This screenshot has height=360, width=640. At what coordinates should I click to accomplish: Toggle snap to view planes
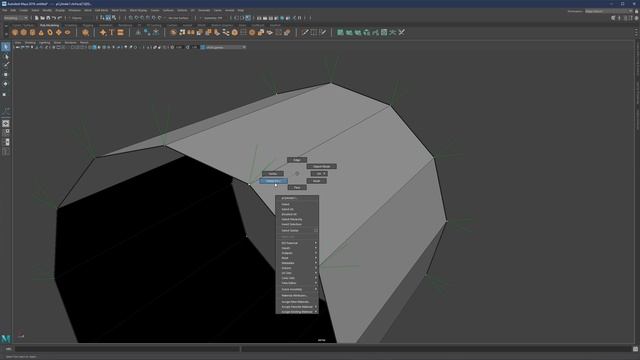click(x=154, y=18)
